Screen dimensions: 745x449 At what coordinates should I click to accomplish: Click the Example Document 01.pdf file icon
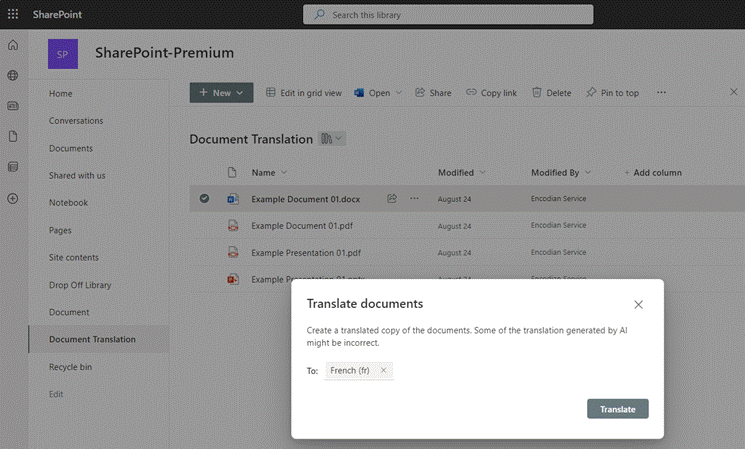232,226
